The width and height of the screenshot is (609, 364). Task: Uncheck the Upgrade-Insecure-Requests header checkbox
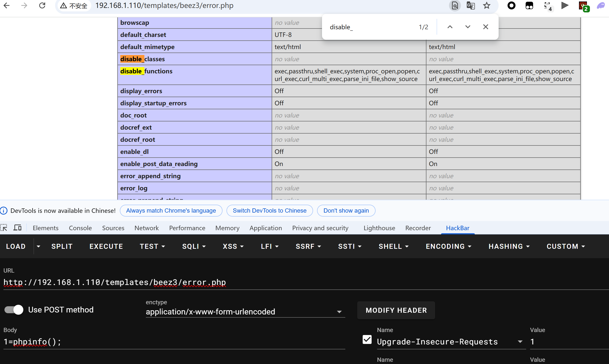(x=367, y=340)
